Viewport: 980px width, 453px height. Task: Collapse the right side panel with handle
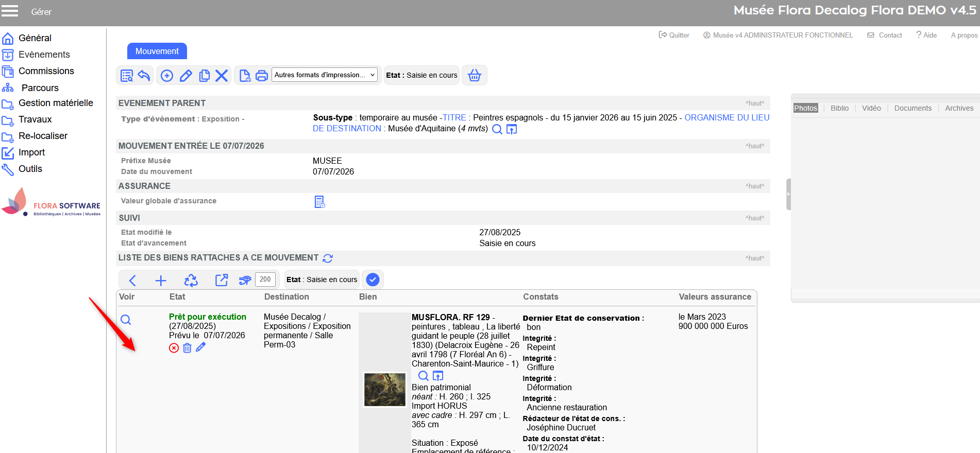pos(788,194)
